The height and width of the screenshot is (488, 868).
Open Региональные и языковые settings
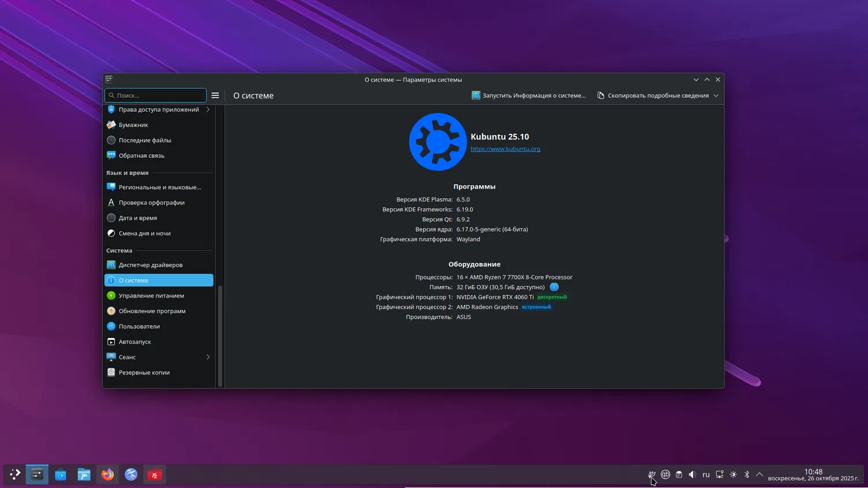coord(159,187)
